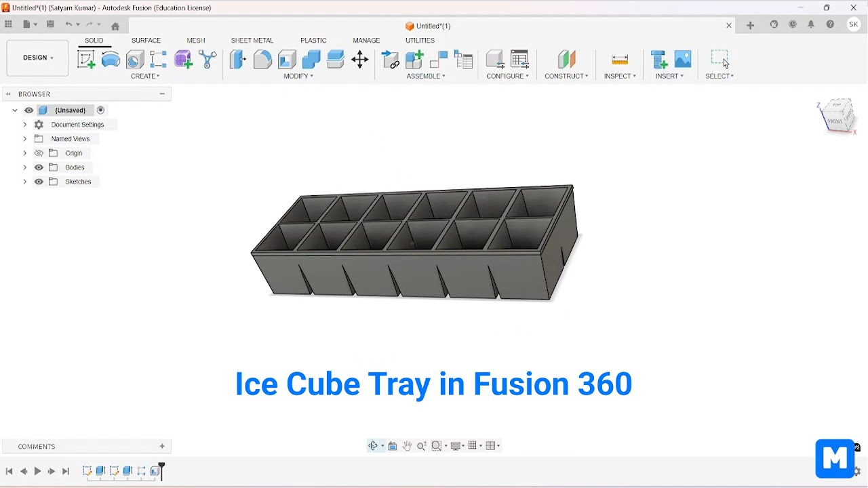Open the MODIFY dropdown menu
The image size is (868, 488).
point(298,76)
